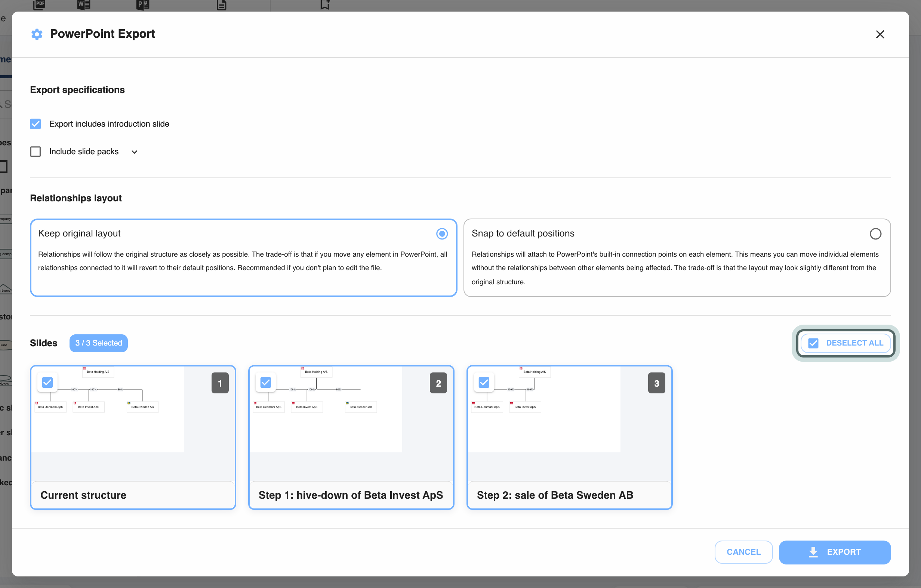The width and height of the screenshot is (921, 588).
Task: Click the 3 / 3 Selected badge
Action: (x=99, y=343)
